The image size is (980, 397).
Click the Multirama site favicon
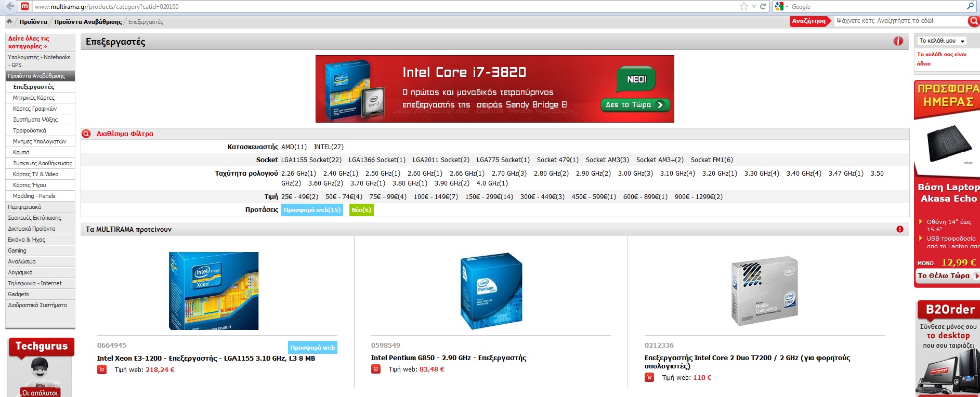(x=24, y=6)
